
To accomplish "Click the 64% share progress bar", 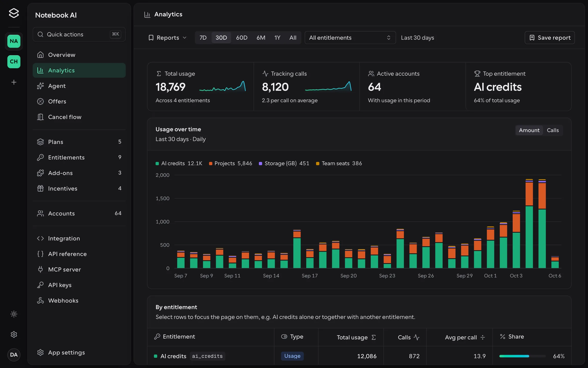I will point(522,356).
